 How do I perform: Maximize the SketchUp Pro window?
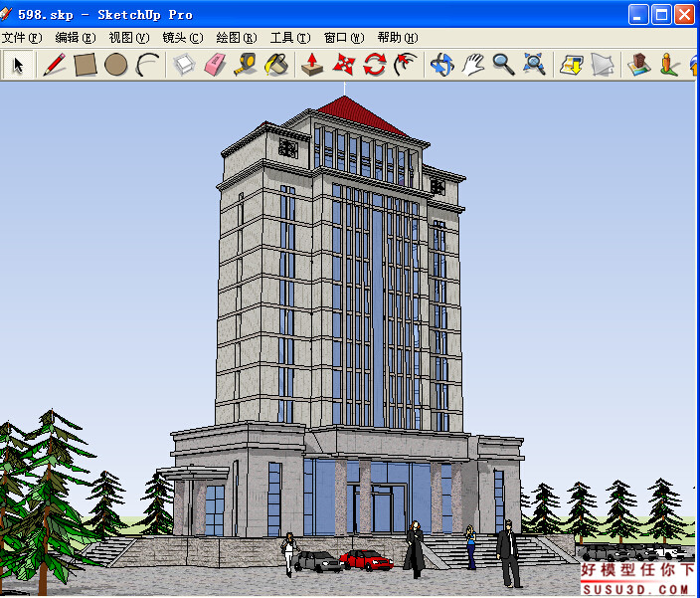coord(661,15)
